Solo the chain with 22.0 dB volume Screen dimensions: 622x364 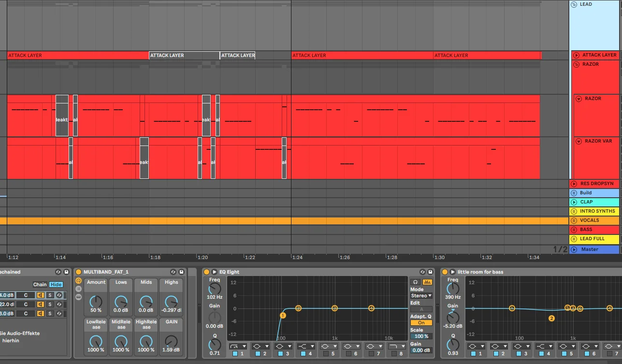[49, 305]
